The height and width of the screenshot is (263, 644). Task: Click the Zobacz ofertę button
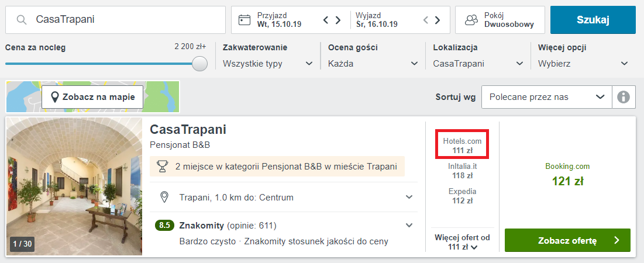point(567,240)
